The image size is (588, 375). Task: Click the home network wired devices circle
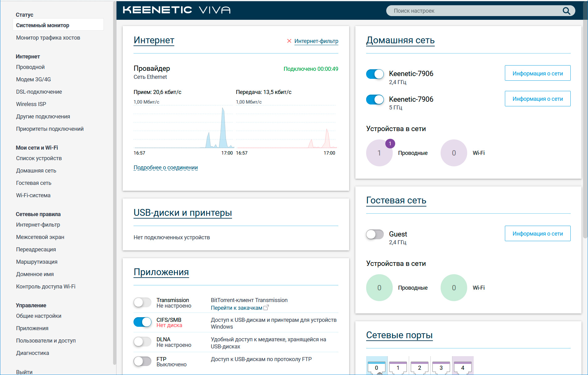pos(379,153)
